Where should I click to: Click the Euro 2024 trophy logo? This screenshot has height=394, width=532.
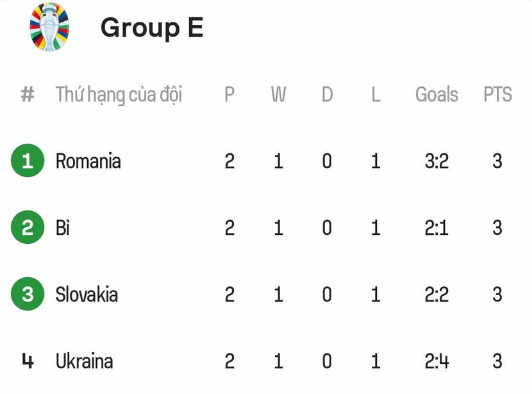coord(49,27)
